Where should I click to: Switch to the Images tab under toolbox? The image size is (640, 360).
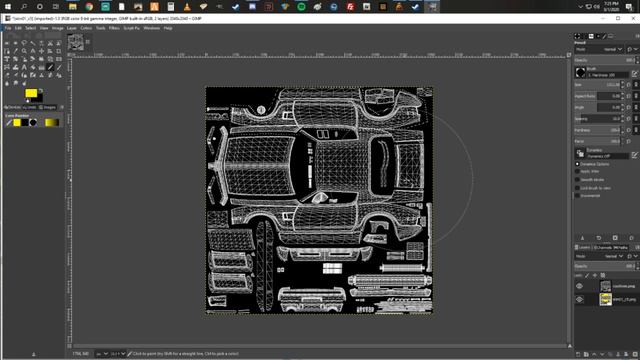pos(48,107)
